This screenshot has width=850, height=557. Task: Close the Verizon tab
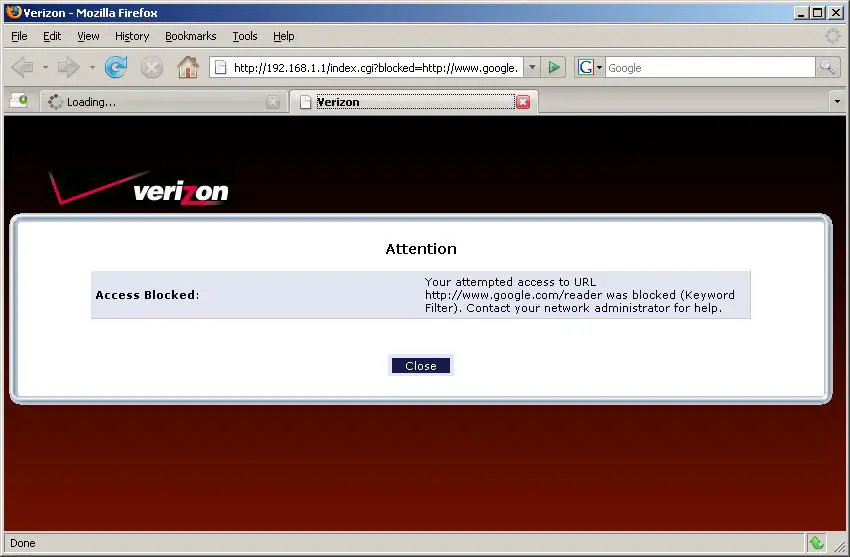point(523,102)
